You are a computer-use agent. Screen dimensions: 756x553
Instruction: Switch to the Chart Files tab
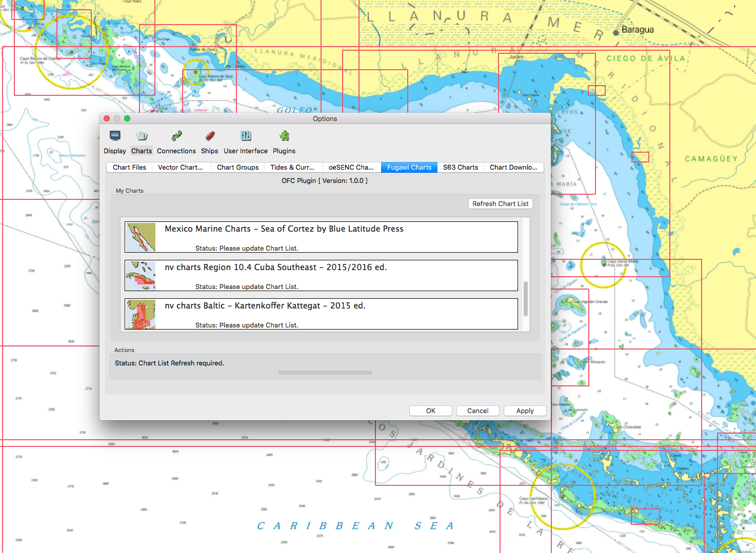point(129,167)
